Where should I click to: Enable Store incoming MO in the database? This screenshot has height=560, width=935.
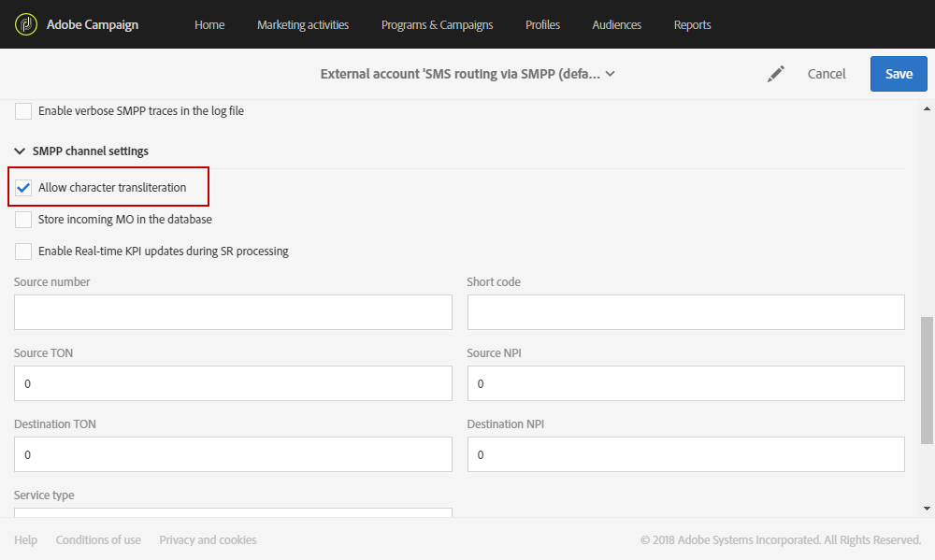click(x=23, y=220)
